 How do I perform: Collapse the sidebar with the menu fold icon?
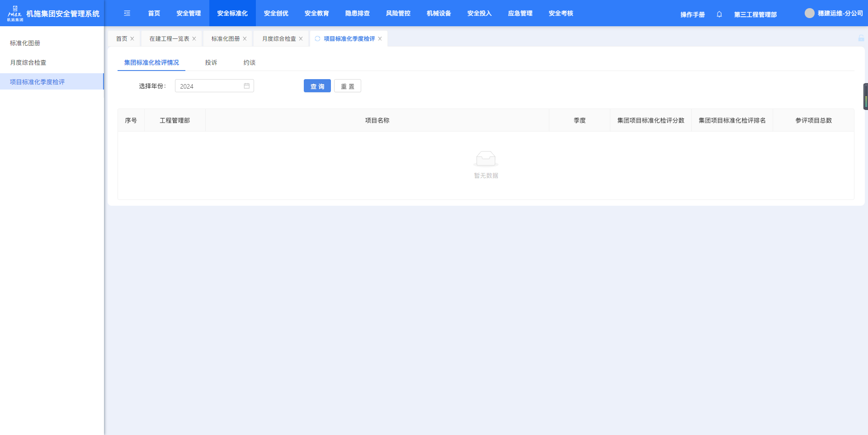(127, 14)
